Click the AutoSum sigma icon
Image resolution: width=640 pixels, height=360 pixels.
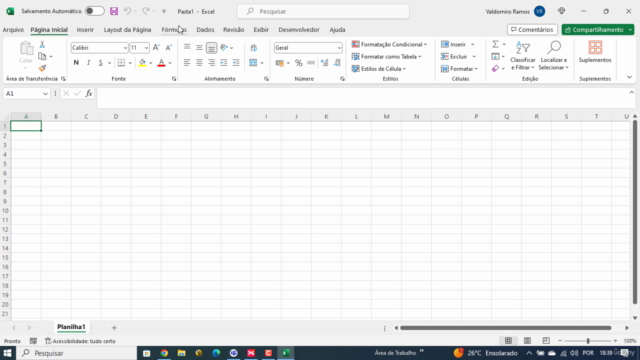pyautogui.click(x=495, y=44)
